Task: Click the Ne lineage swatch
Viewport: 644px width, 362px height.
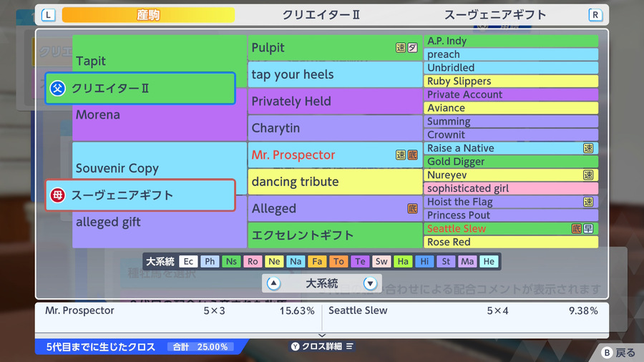Action: tap(274, 261)
